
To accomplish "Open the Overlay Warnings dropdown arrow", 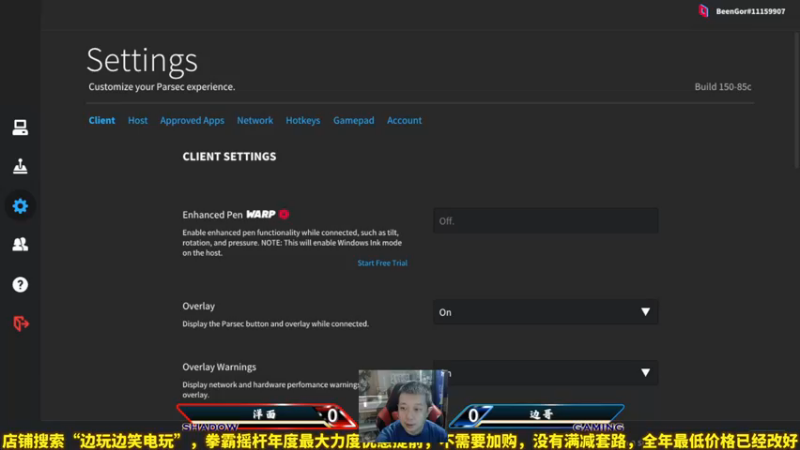I will [645, 372].
